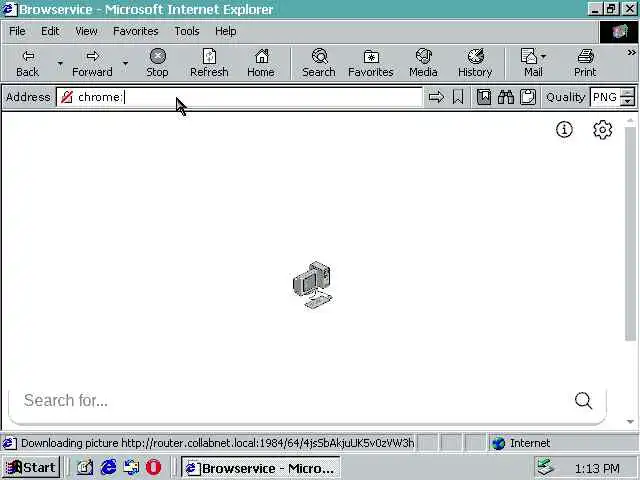The width and height of the screenshot is (640, 480).
Task: Click the Forward toolbar button
Action: [x=92, y=63]
